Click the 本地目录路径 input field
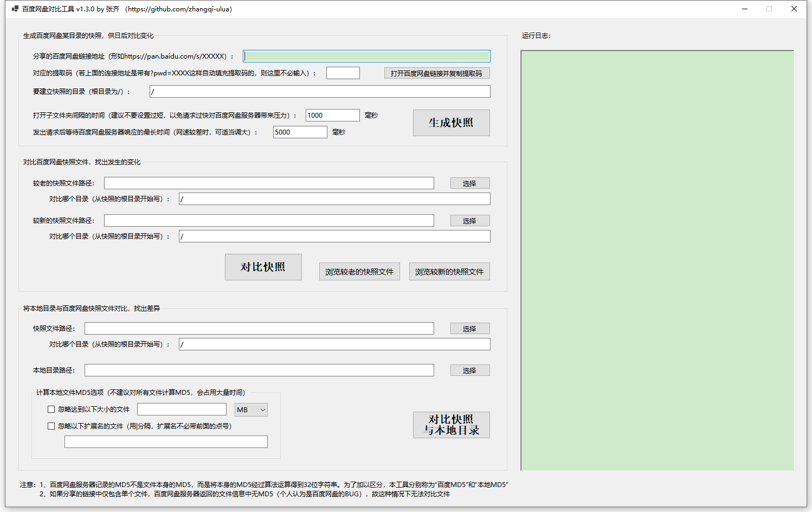The width and height of the screenshot is (812, 512). click(259, 370)
